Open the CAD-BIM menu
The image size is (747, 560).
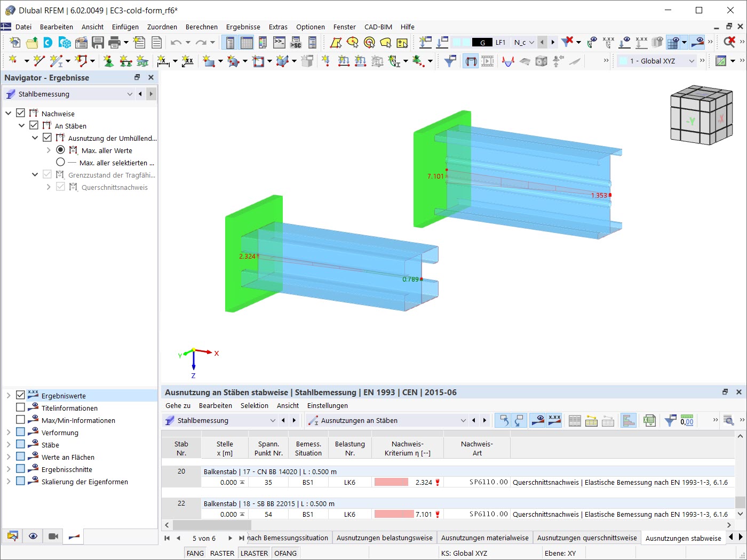[x=378, y=27]
